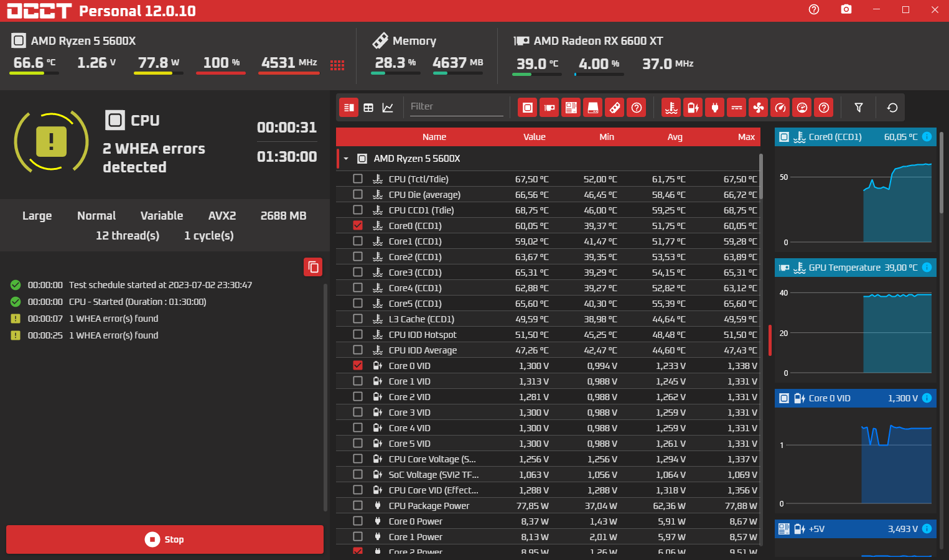This screenshot has height=560, width=949.
Task: Check the Core1 (CCD1) checkbox
Action: pos(358,241)
